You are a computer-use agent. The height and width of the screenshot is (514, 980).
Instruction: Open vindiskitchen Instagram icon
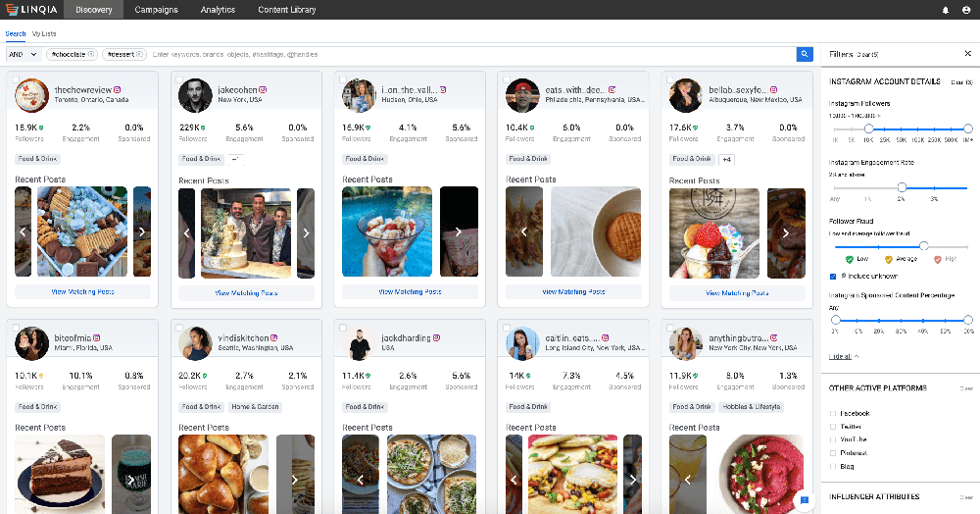pyautogui.click(x=273, y=338)
